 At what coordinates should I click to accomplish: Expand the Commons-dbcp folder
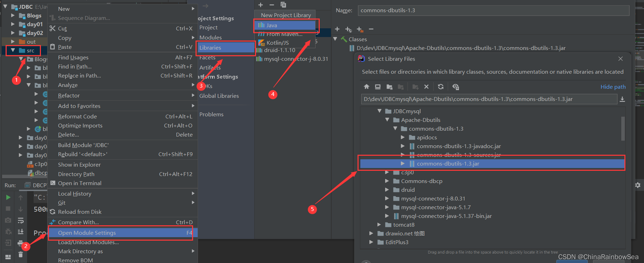(387, 181)
